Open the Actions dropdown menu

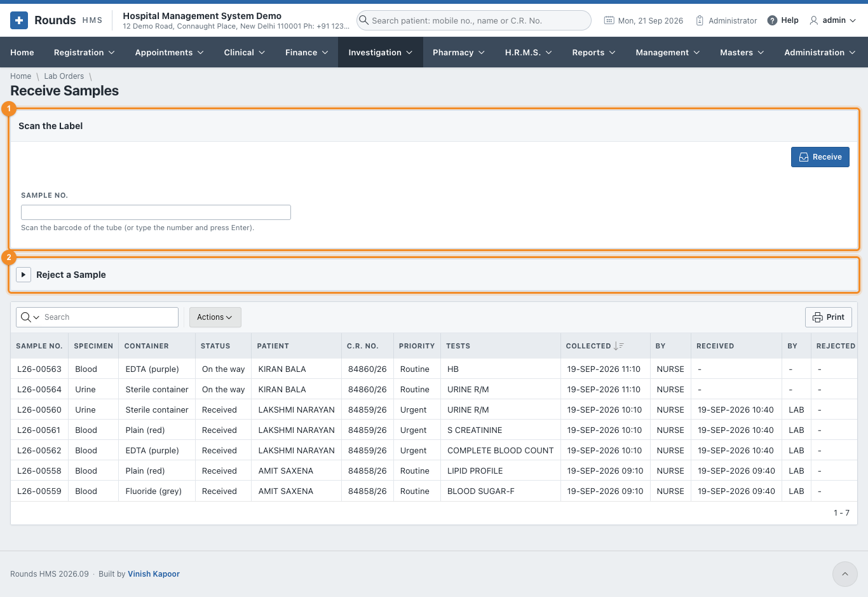pyautogui.click(x=215, y=317)
